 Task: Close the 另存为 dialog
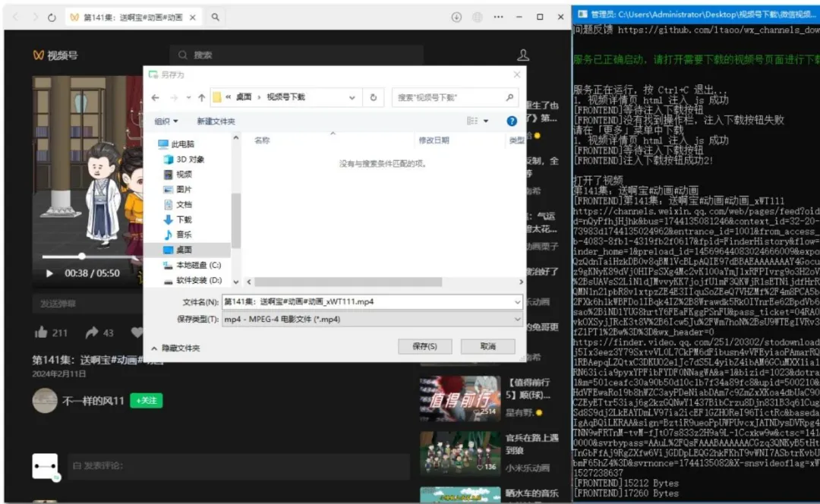click(x=517, y=74)
